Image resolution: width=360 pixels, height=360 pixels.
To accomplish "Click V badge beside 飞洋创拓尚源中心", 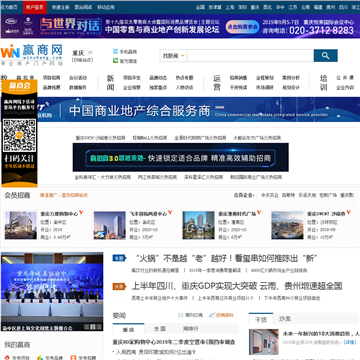I will (x=170, y=212).
